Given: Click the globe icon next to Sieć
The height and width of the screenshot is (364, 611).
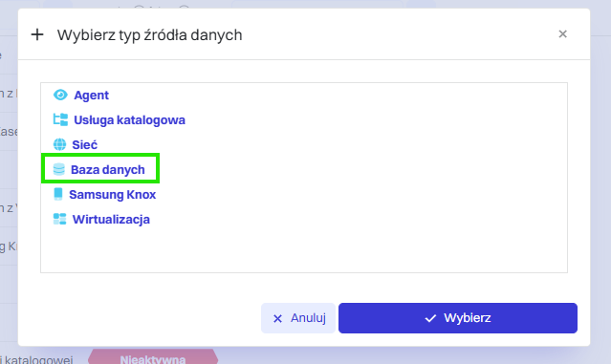Looking at the screenshot, I should coord(59,144).
